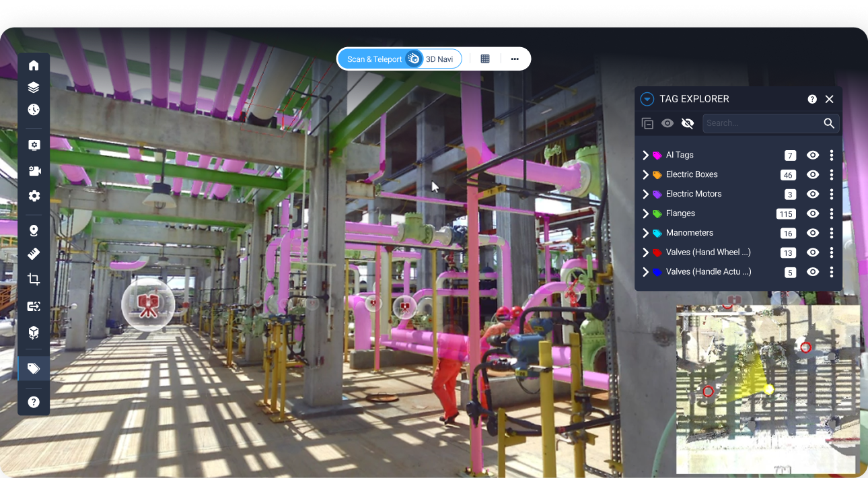Viewport: 868px width, 478px height.
Task: Close the Tag Explorer panel
Action: [x=830, y=99]
